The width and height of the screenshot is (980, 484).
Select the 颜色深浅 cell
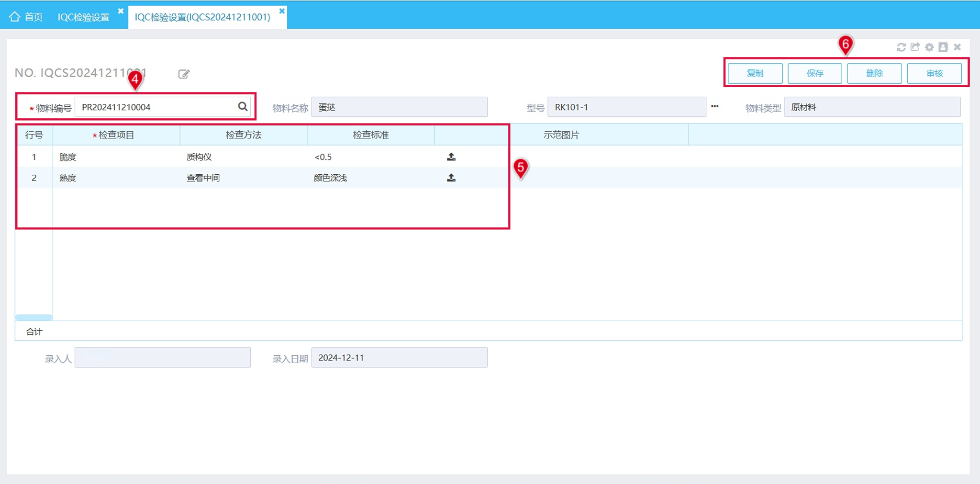click(371, 178)
